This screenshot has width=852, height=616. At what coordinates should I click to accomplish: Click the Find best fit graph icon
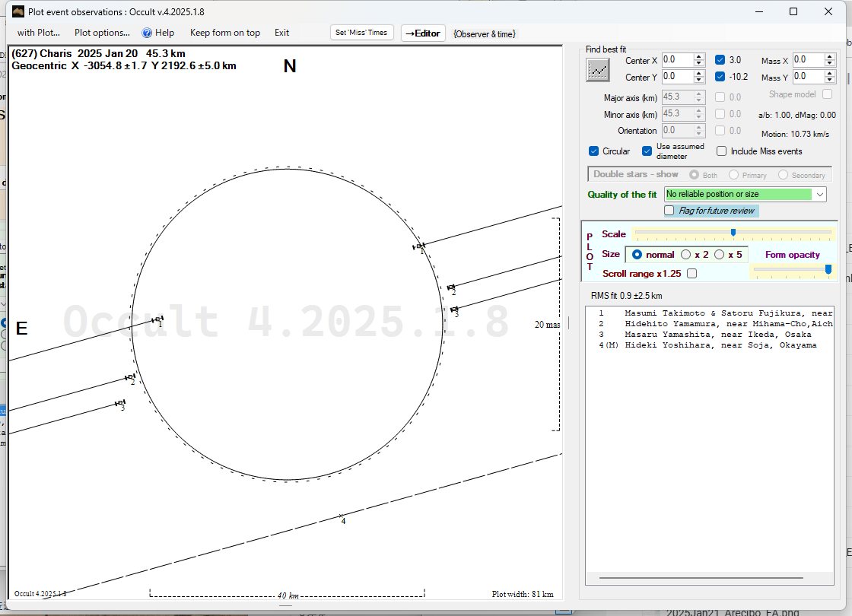tap(598, 70)
